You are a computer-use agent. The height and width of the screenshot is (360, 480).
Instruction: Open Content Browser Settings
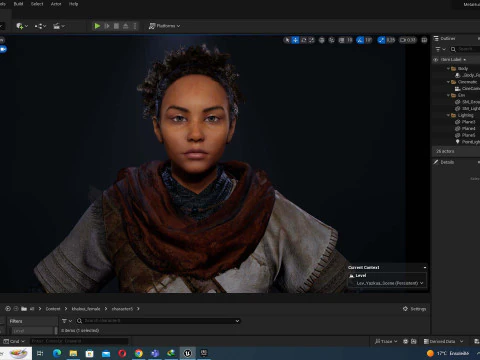414,309
